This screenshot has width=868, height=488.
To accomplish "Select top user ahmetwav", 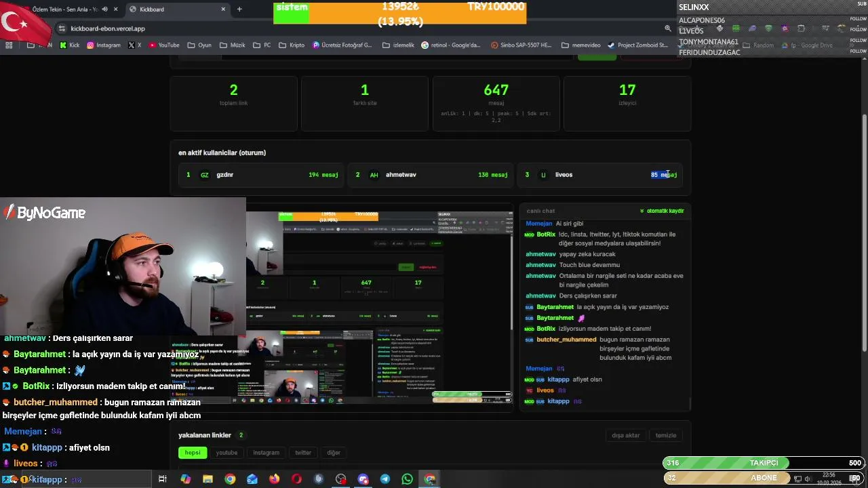I will (431, 175).
